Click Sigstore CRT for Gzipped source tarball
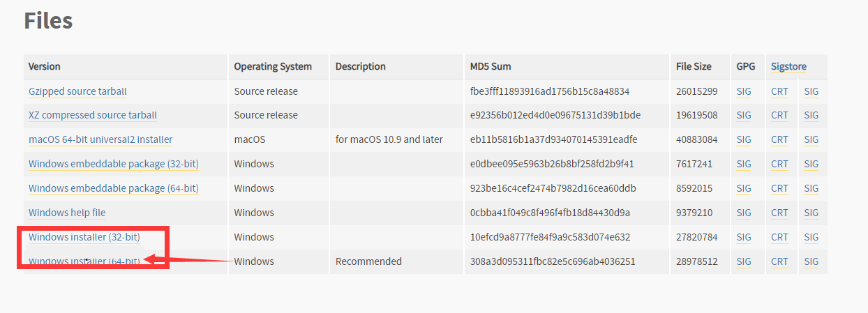868x313 pixels. tap(779, 91)
